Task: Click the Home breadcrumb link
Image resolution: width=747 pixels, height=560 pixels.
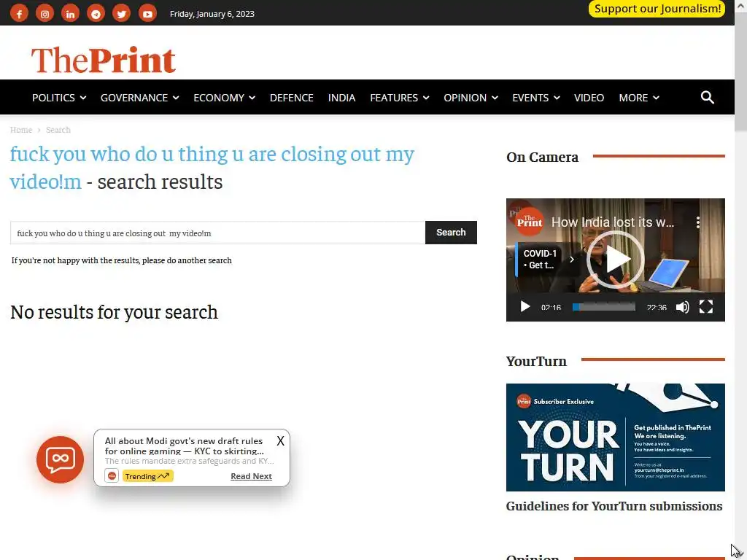Action: [x=21, y=130]
